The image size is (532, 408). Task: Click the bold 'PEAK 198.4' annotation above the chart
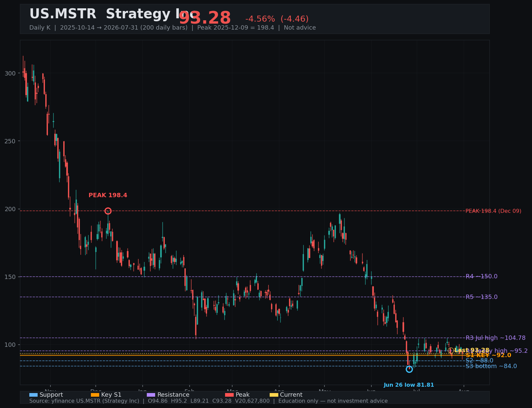108,196
